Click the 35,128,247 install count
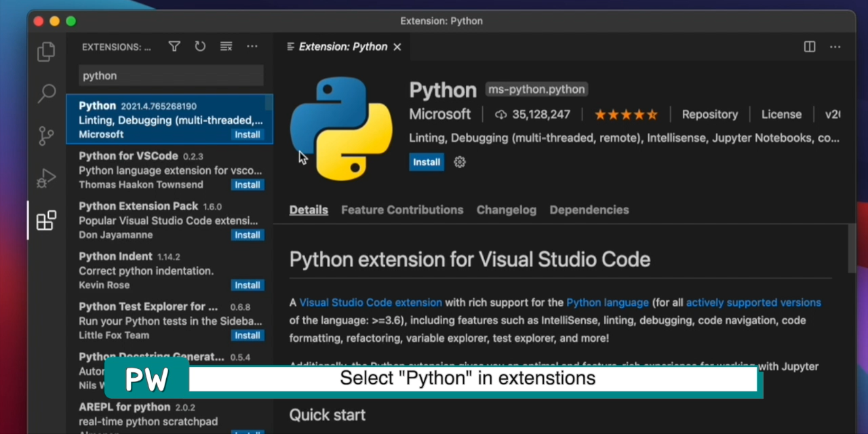This screenshot has height=434, width=868. pyautogui.click(x=541, y=115)
